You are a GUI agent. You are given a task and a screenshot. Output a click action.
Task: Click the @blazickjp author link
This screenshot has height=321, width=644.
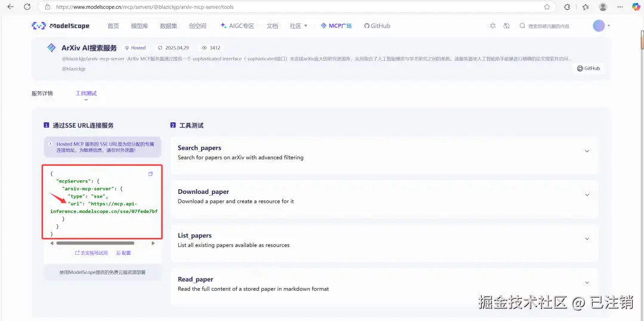(x=73, y=69)
